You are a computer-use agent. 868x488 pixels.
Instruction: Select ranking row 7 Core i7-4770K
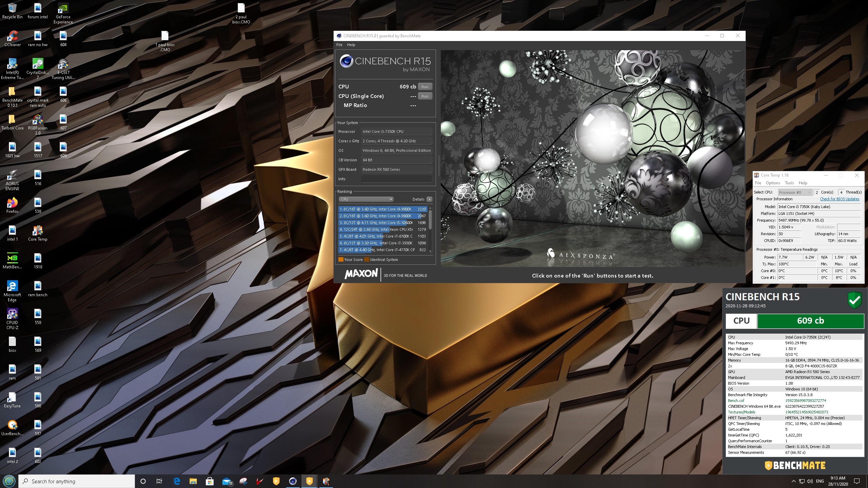(x=383, y=250)
